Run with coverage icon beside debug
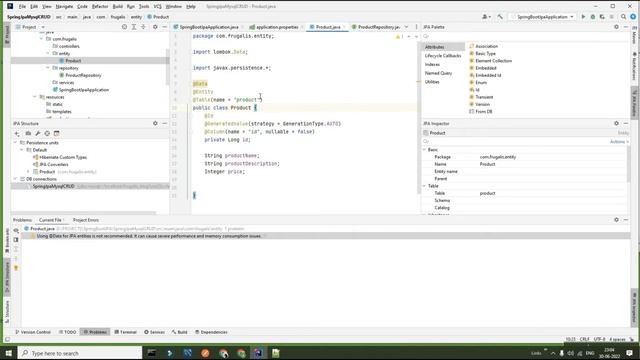The image size is (640, 360). pyautogui.click(x=602, y=17)
